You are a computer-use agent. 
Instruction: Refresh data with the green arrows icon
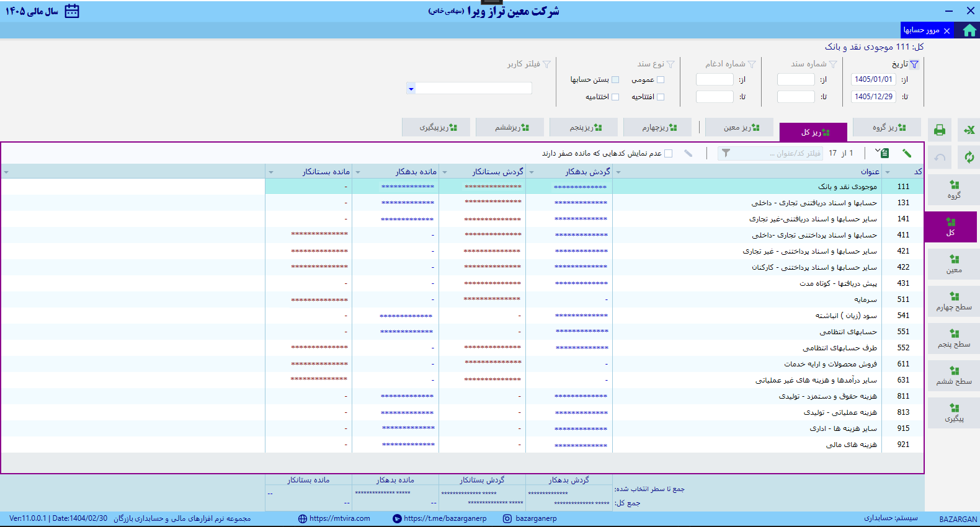pyautogui.click(x=969, y=157)
